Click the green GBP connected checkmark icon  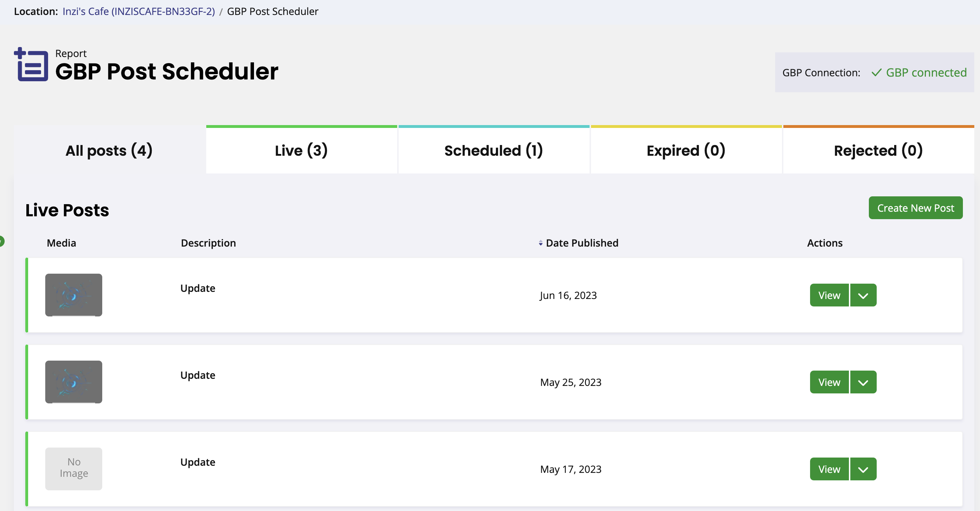coord(876,73)
